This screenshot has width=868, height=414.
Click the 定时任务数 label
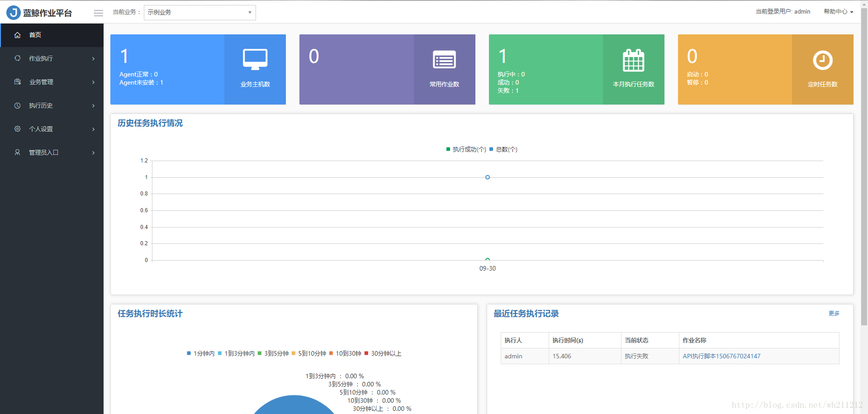pyautogui.click(x=822, y=84)
